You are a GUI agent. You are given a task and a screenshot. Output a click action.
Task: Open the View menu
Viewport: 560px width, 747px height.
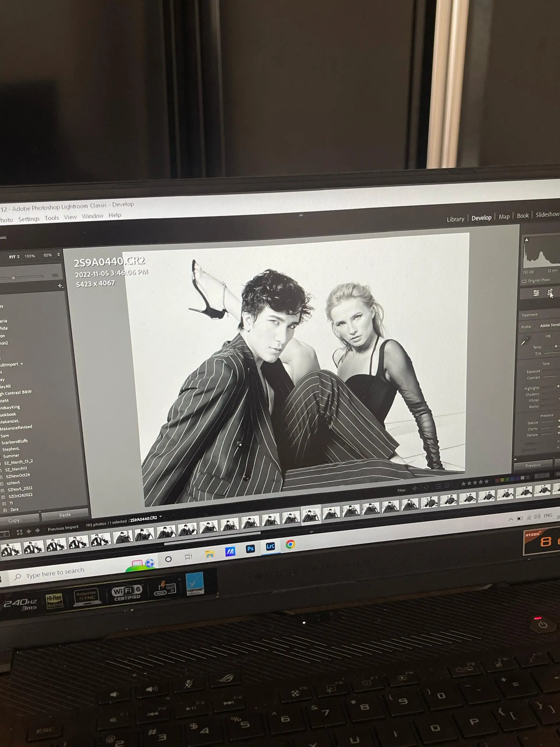click(70, 217)
